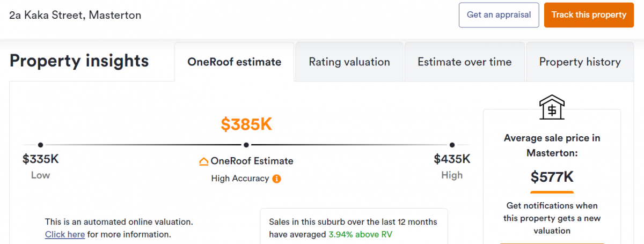Viewport: 644px width, 244px height.
Task: Show the Estimate over time tab
Action: coord(464,62)
